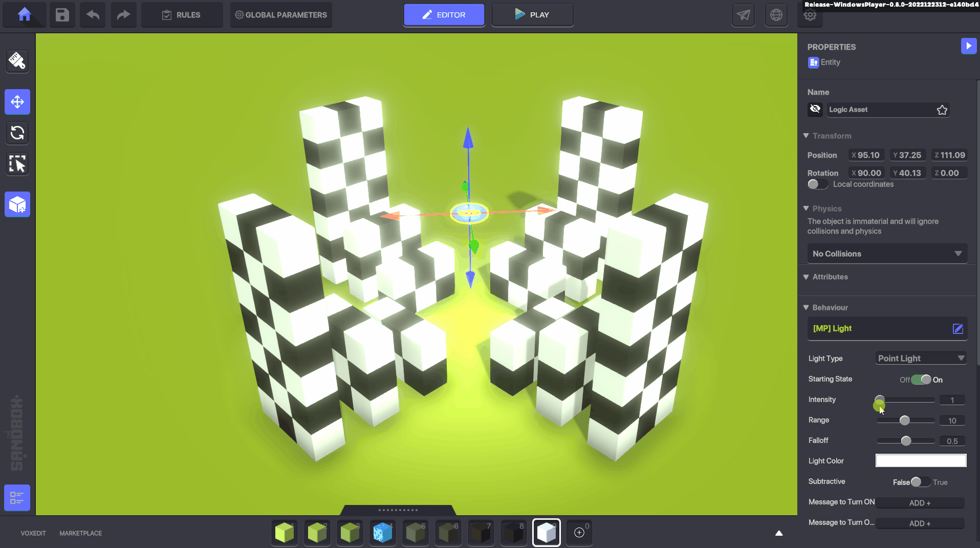980x548 pixels.
Task: Open the RULES menu
Action: (x=182, y=15)
